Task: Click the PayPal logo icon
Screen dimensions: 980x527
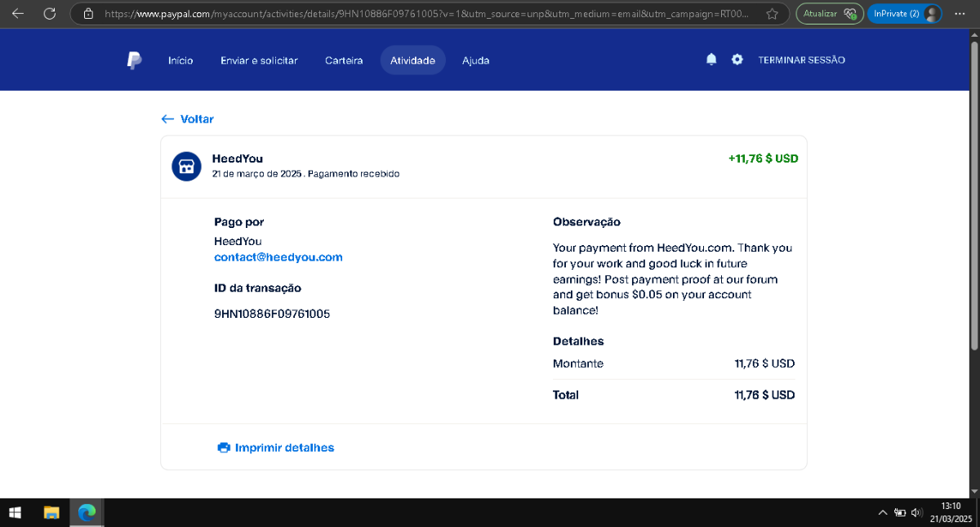Action: pos(135,60)
